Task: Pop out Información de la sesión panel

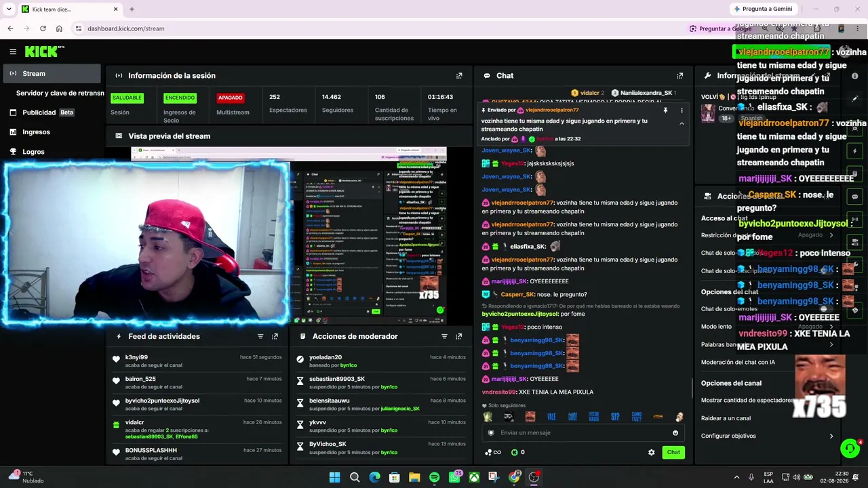Action: pyautogui.click(x=459, y=76)
